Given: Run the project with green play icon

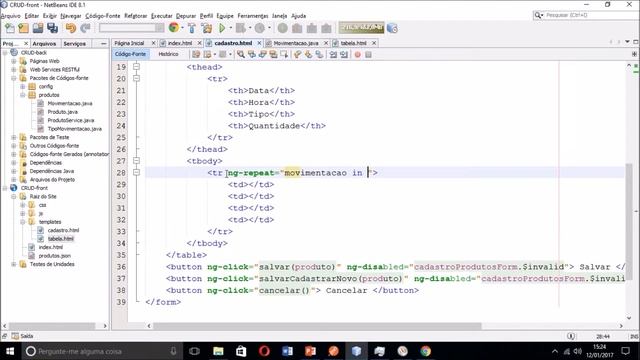Looking at the screenshot, I should pos(222,28).
